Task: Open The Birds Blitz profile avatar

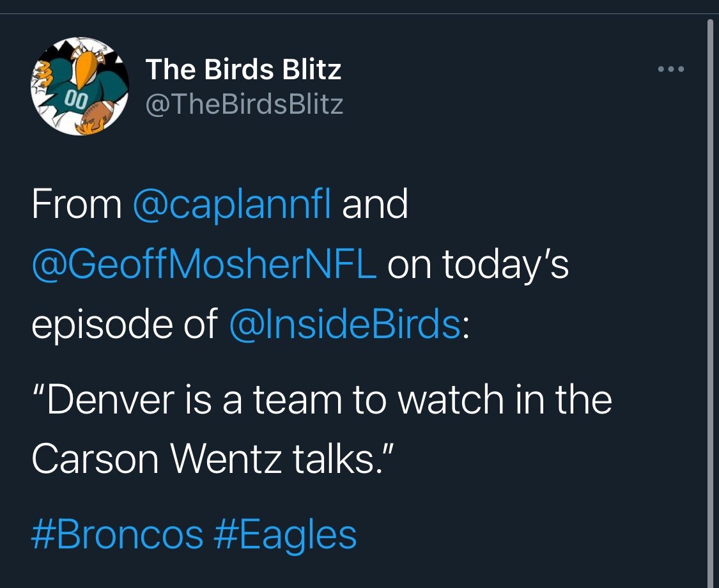Action: click(80, 86)
